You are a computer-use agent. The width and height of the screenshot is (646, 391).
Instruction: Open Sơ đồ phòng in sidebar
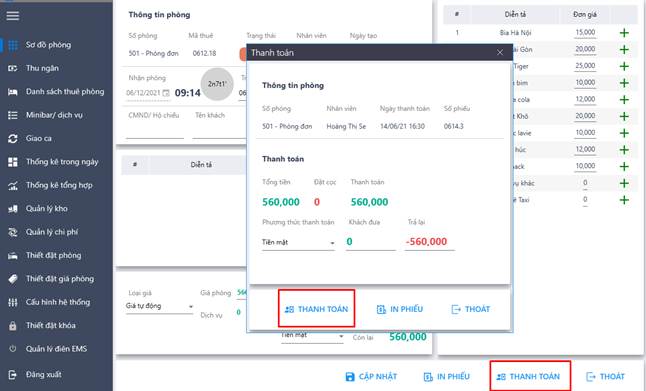pos(48,45)
